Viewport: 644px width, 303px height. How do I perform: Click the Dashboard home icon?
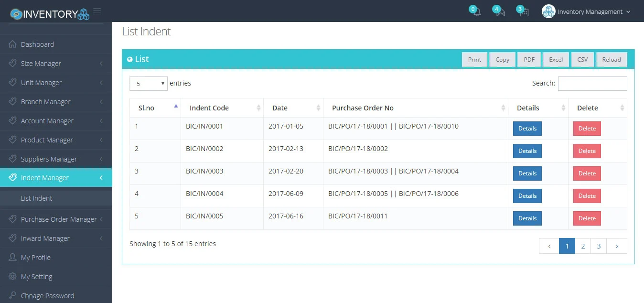(x=13, y=44)
